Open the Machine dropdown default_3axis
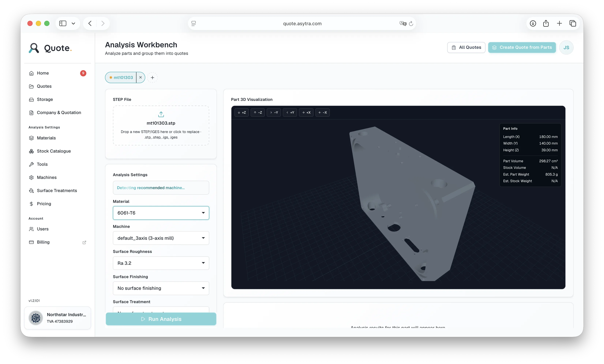Viewport: 604px width, 364px height. (x=161, y=238)
